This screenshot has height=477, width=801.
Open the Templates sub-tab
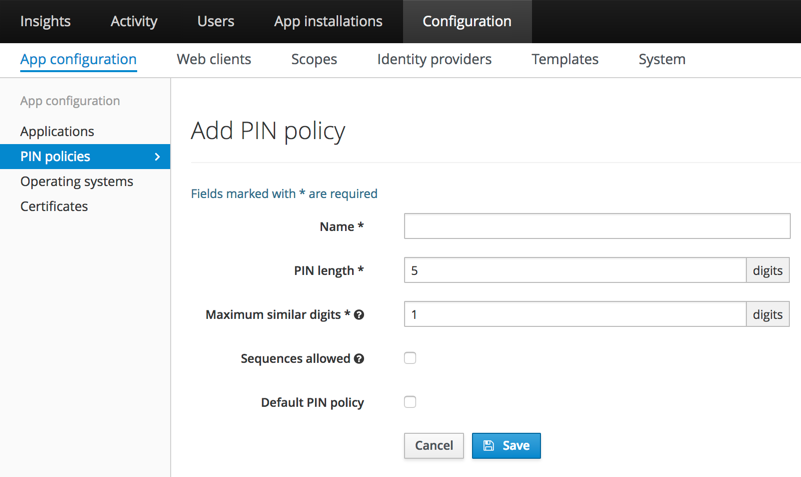click(x=565, y=59)
